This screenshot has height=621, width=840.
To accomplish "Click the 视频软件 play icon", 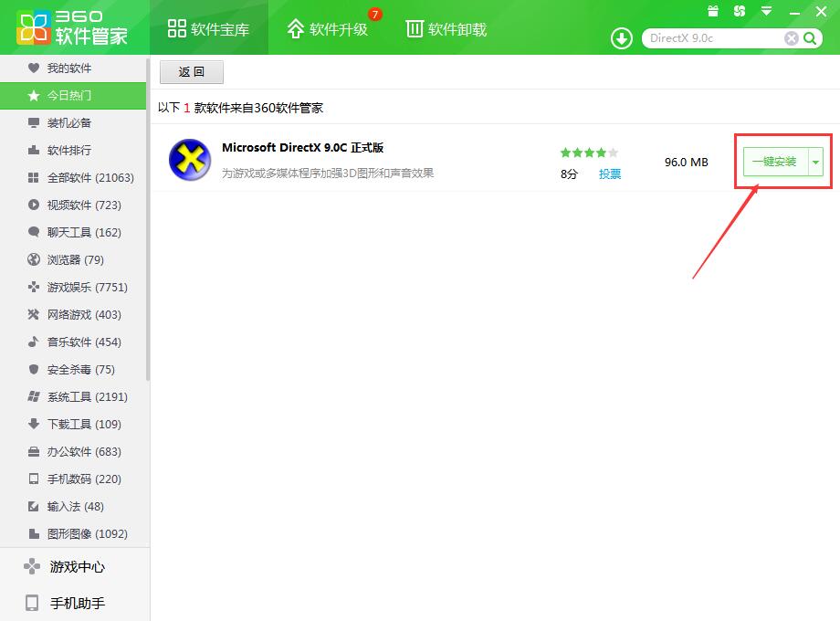I will click(34, 205).
